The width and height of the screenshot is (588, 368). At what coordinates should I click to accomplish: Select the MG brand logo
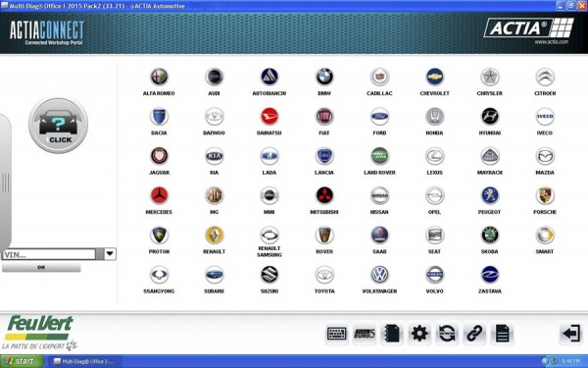(214, 195)
